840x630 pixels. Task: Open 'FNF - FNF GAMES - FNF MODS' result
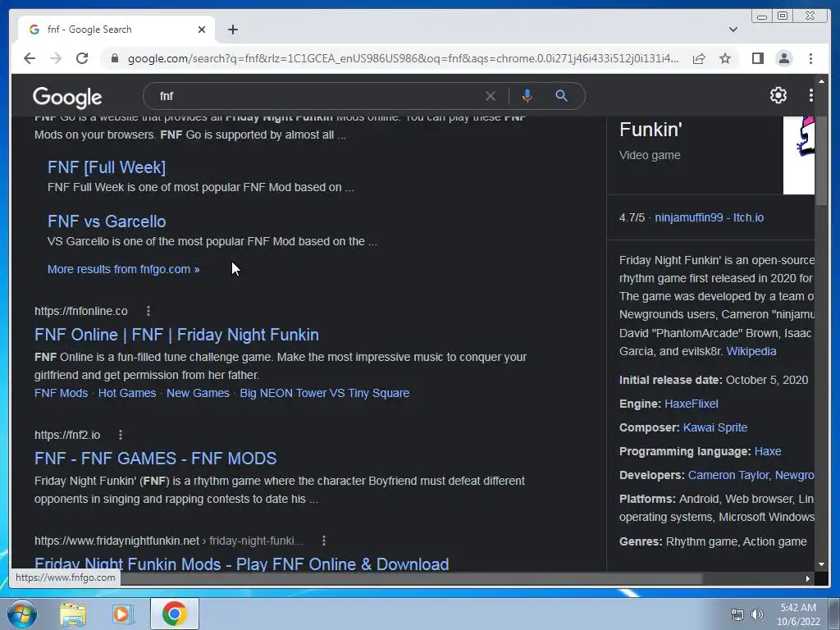point(155,459)
